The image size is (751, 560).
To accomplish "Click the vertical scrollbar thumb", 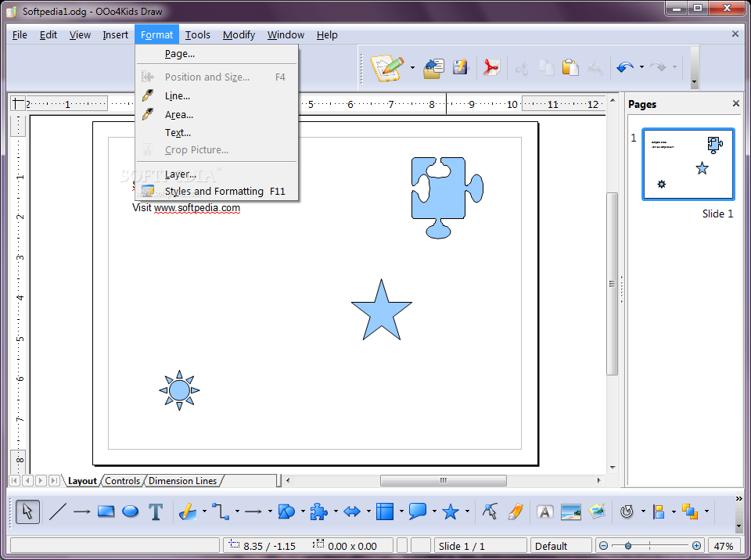I will click(x=612, y=284).
